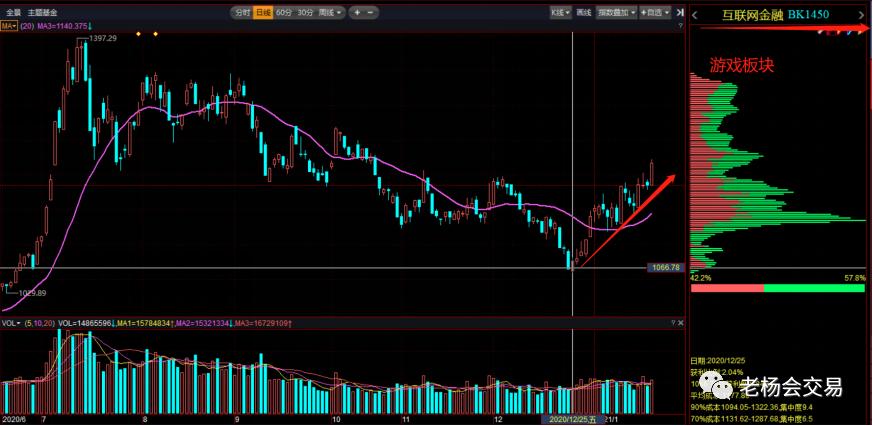
Task: Click the 全景 menu item
Action: pos(13,12)
